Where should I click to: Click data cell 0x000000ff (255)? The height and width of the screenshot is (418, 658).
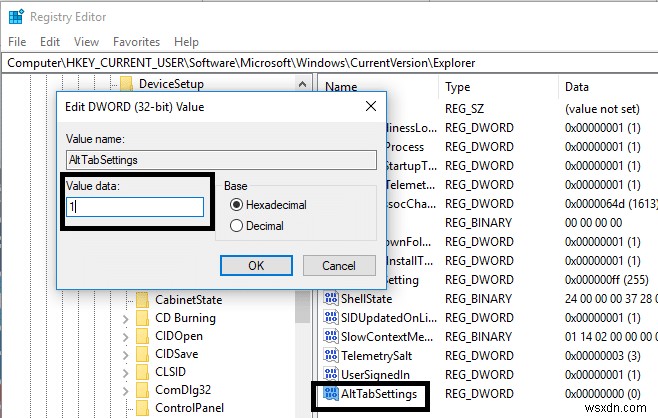point(606,280)
